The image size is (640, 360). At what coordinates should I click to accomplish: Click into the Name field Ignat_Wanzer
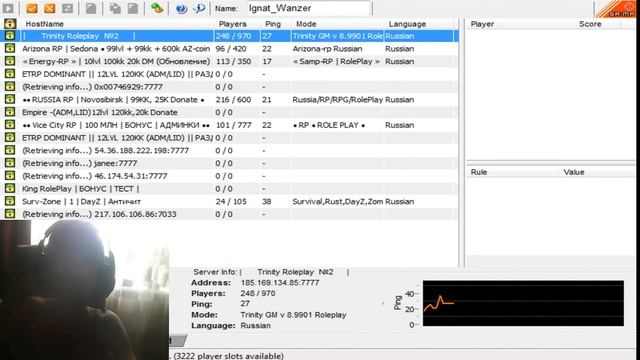309,8
